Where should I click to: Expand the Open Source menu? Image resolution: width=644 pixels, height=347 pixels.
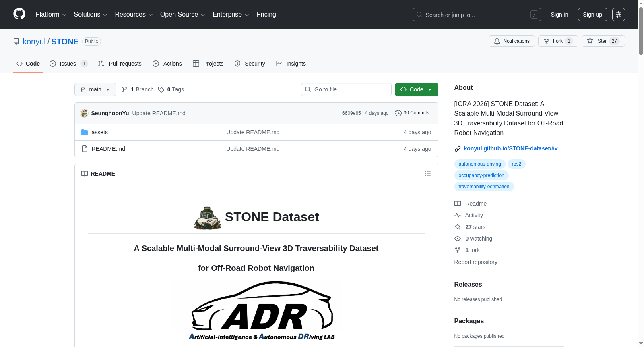183,15
